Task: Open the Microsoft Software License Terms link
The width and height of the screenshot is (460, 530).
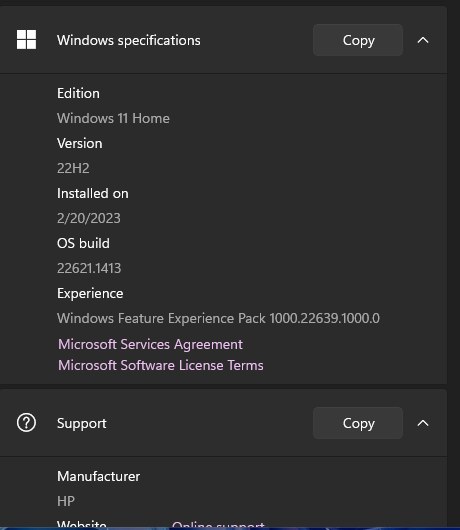Action: pyautogui.click(x=161, y=365)
